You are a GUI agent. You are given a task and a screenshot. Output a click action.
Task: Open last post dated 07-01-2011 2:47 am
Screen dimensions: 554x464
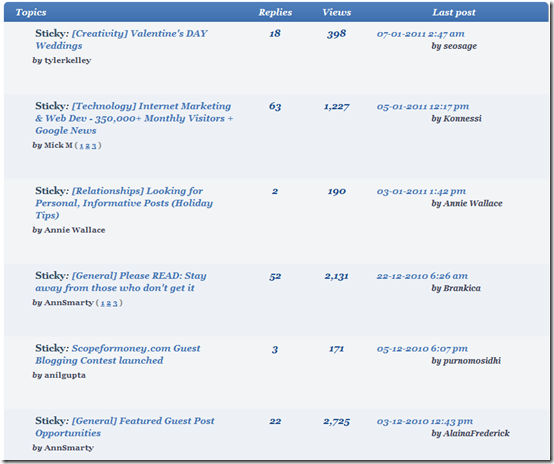tap(420, 34)
